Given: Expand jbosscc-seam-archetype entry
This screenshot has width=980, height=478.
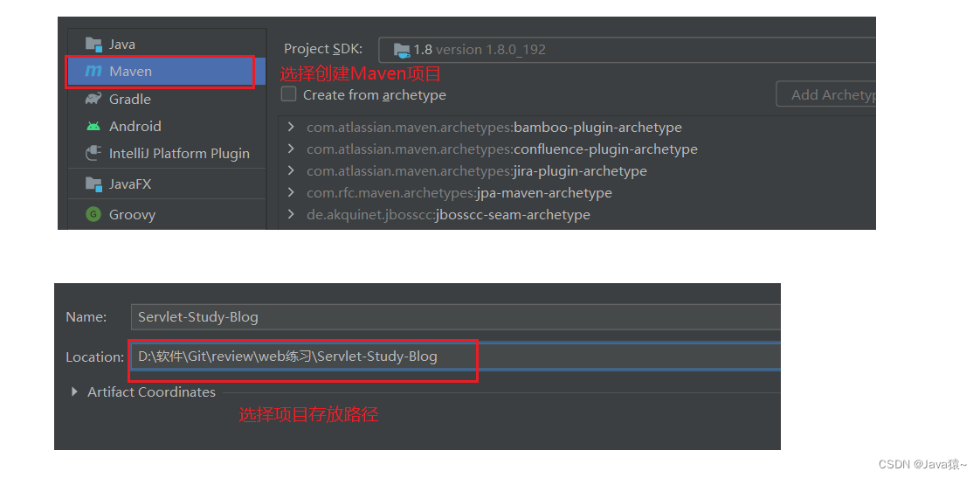Looking at the screenshot, I should pos(291,215).
